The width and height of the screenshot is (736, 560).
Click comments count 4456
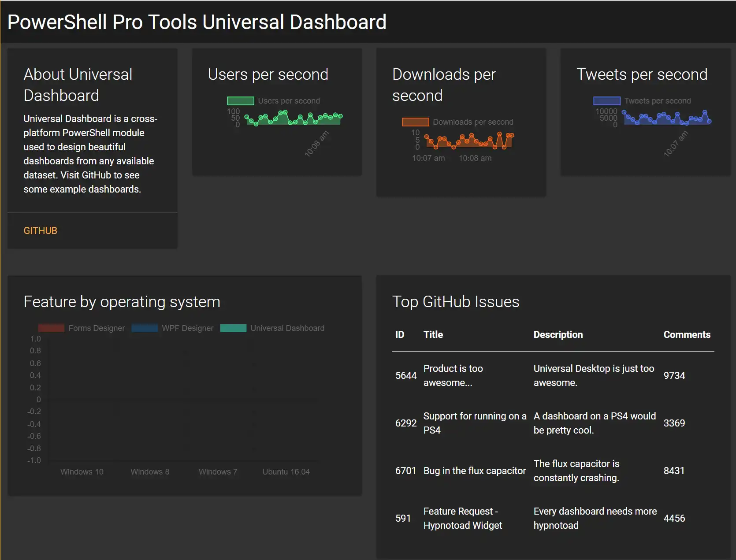click(x=674, y=518)
